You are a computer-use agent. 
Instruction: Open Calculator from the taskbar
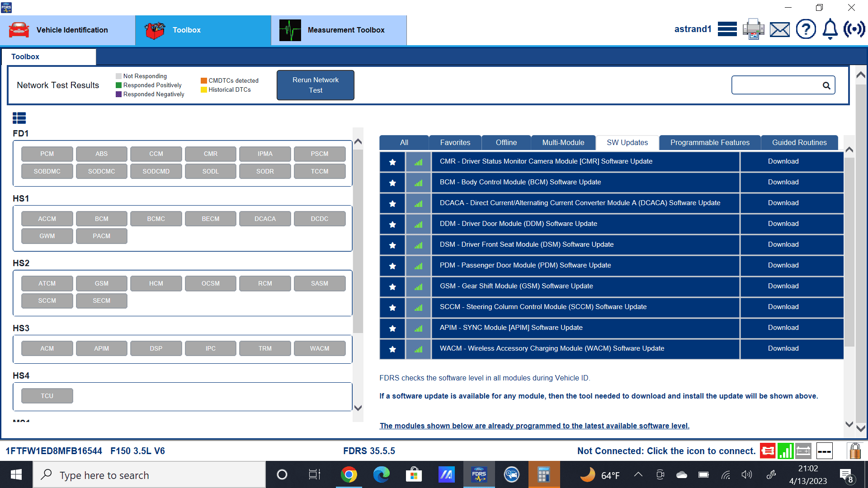tap(544, 474)
